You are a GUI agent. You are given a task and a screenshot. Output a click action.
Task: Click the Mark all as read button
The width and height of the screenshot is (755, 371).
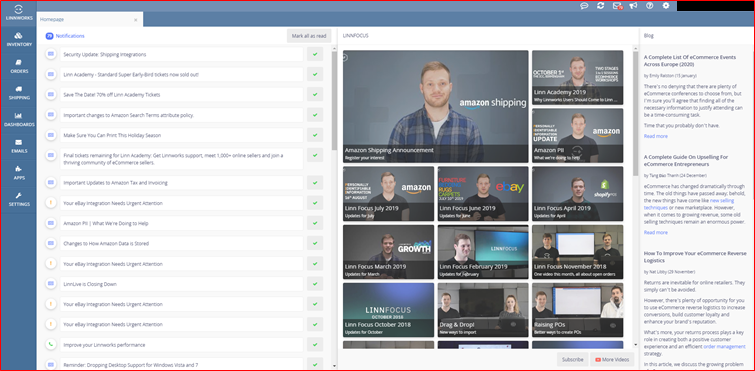click(x=309, y=36)
